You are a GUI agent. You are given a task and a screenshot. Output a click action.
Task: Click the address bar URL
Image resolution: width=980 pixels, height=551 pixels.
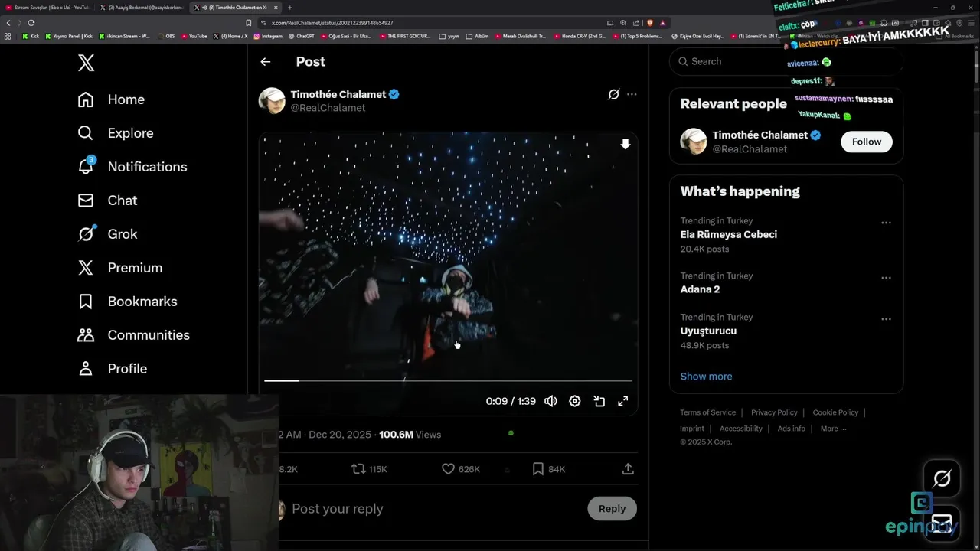point(332,23)
